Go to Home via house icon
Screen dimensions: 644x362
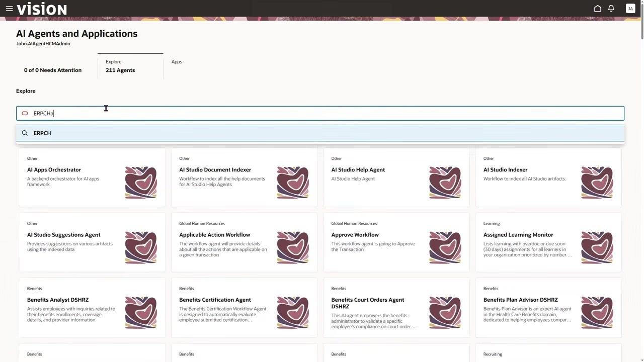(x=598, y=9)
